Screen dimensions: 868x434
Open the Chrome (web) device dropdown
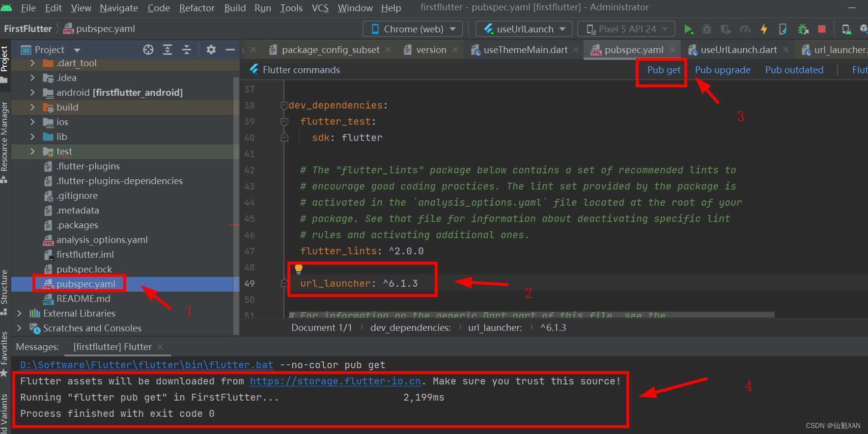(413, 29)
